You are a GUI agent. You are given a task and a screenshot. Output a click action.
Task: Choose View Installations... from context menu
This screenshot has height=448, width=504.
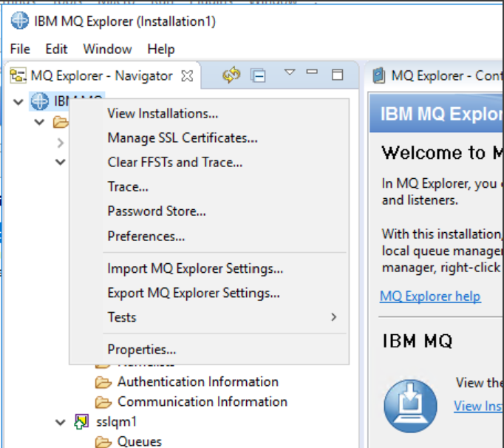coord(209,114)
